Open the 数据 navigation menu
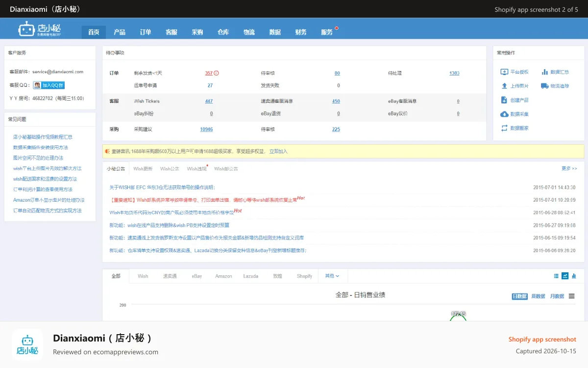This screenshot has height=368, width=588. coord(275,32)
